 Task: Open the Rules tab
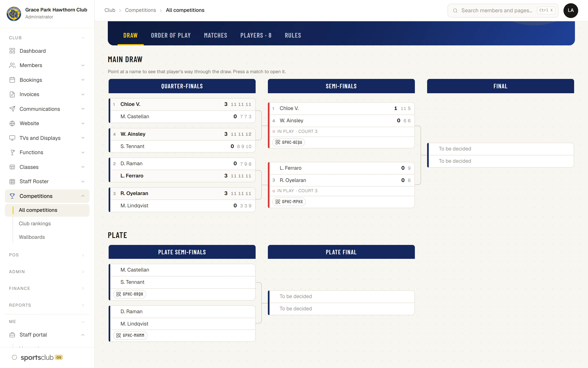tap(293, 35)
